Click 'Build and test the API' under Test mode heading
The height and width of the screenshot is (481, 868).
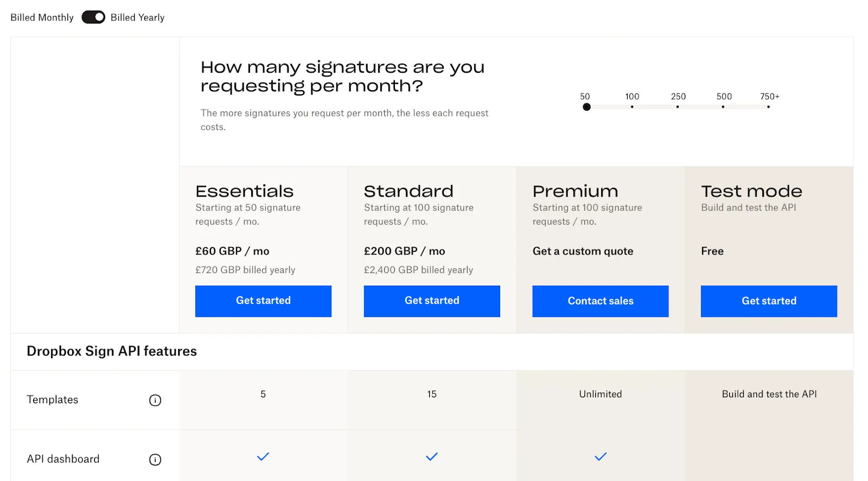(749, 207)
